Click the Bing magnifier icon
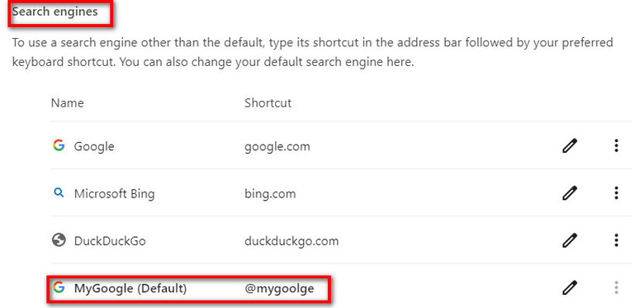This screenshot has height=308, width=644. [59, 192]
